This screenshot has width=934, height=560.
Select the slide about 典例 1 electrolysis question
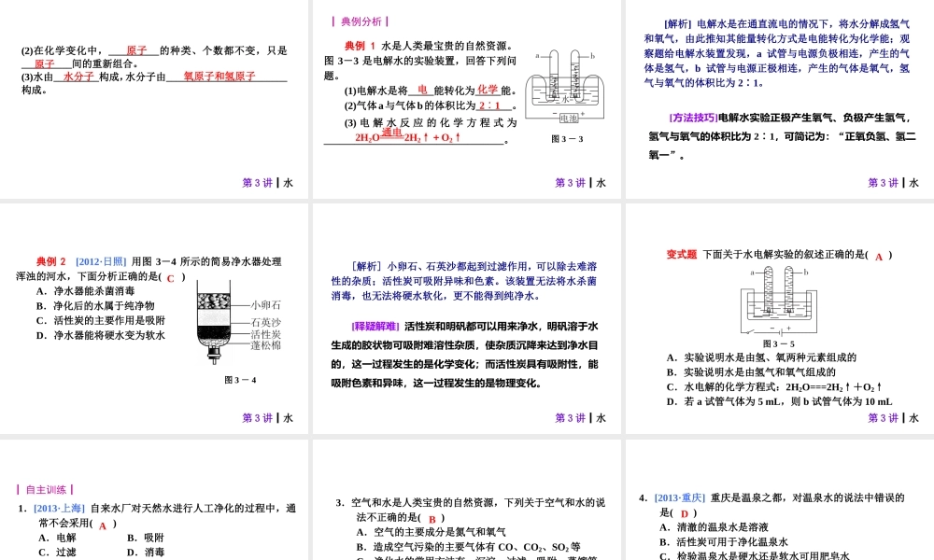(467, 99)
